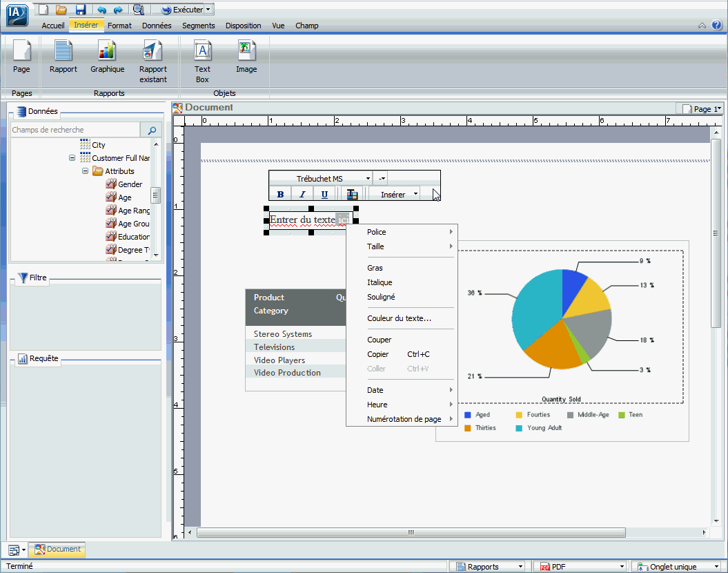Insert a Text Box object

(202, 61)
